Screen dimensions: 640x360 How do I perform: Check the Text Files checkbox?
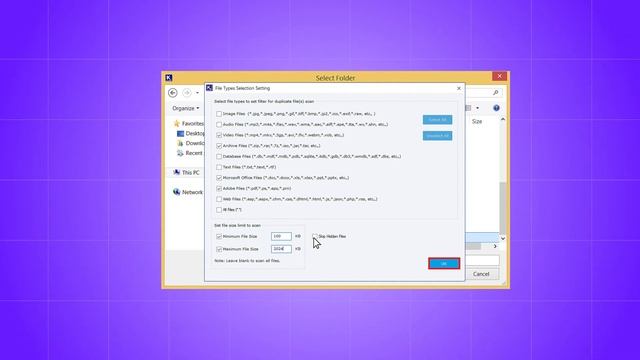(x=219, y=167)
